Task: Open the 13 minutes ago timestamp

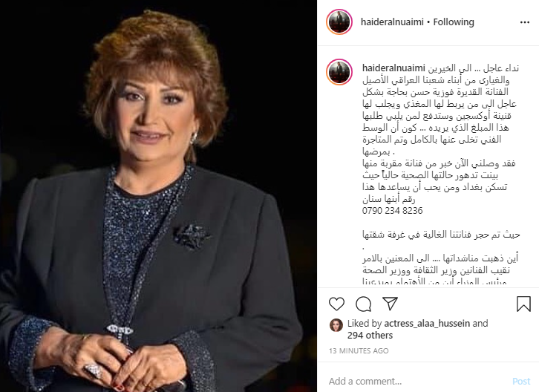Action: (x=359, y=350)
